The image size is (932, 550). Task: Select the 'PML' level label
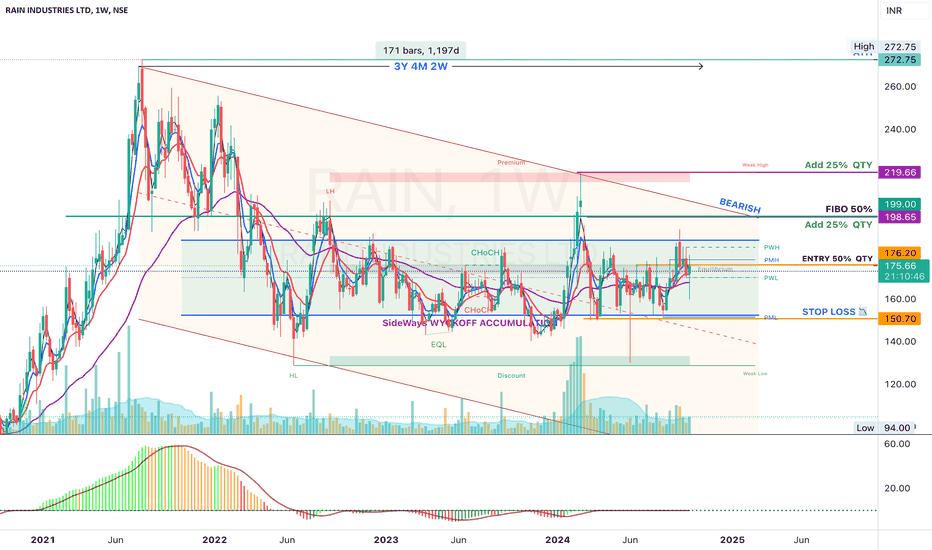pos(771,318)
